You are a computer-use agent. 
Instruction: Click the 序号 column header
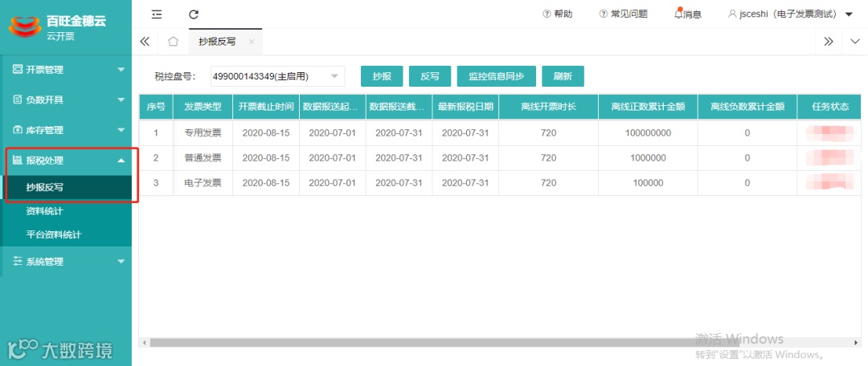pyautogui.click(x=156, y=107)
